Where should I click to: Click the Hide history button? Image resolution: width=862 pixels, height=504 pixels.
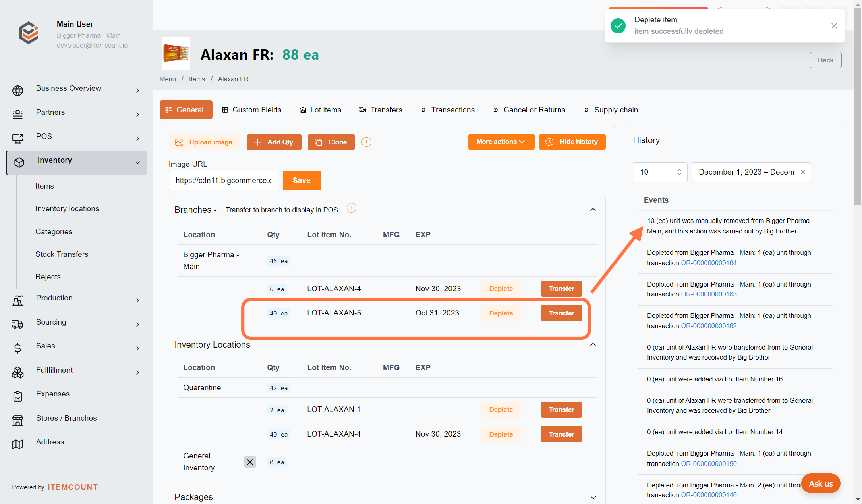(572, 142)
